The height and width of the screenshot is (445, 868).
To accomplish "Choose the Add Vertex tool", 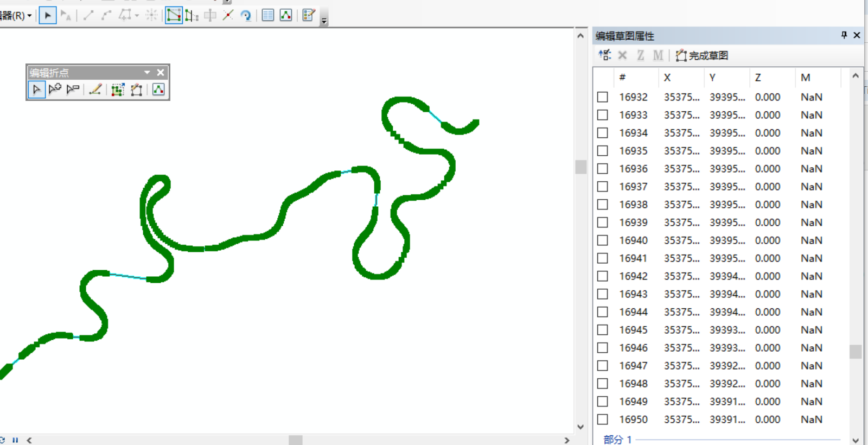I will pos(55,90).
